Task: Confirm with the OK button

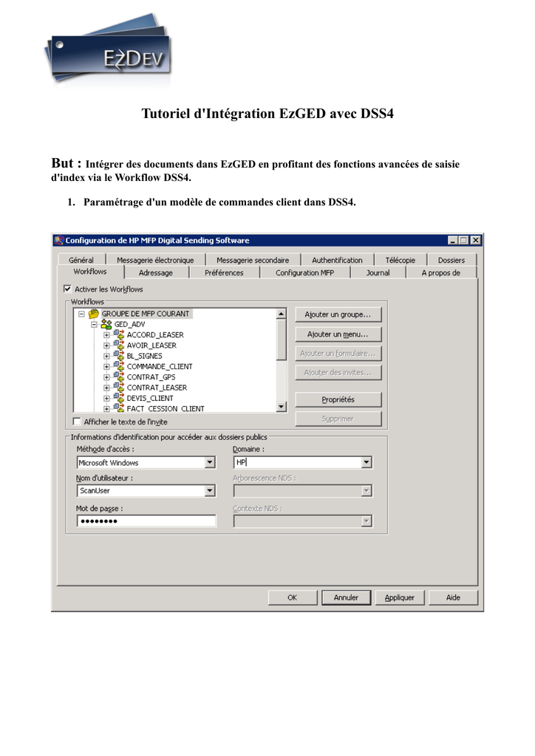Action: point(293,597)
